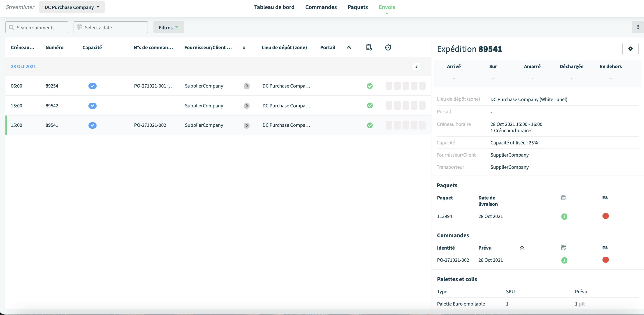Open the three-dot options menu
644x315 pixels.
(638, 27)
